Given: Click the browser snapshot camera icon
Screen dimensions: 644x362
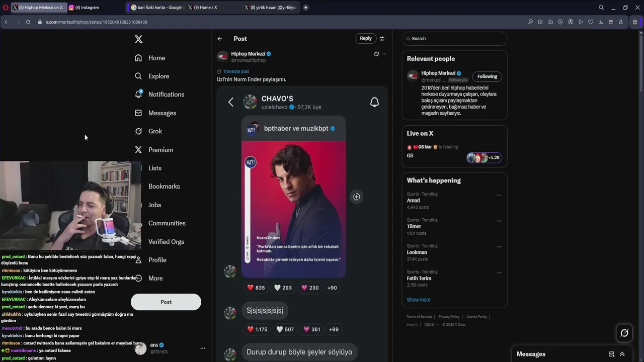Looking at the screenshot, I should pyautogui.click(x=550, y=22).
